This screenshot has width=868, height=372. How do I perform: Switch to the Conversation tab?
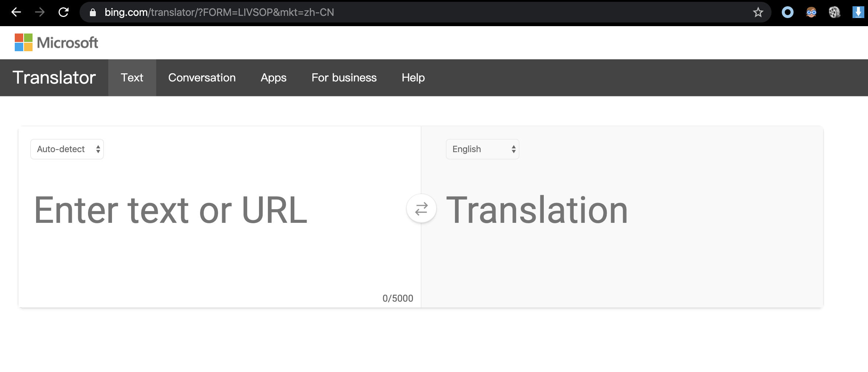[x=202, y=78]
